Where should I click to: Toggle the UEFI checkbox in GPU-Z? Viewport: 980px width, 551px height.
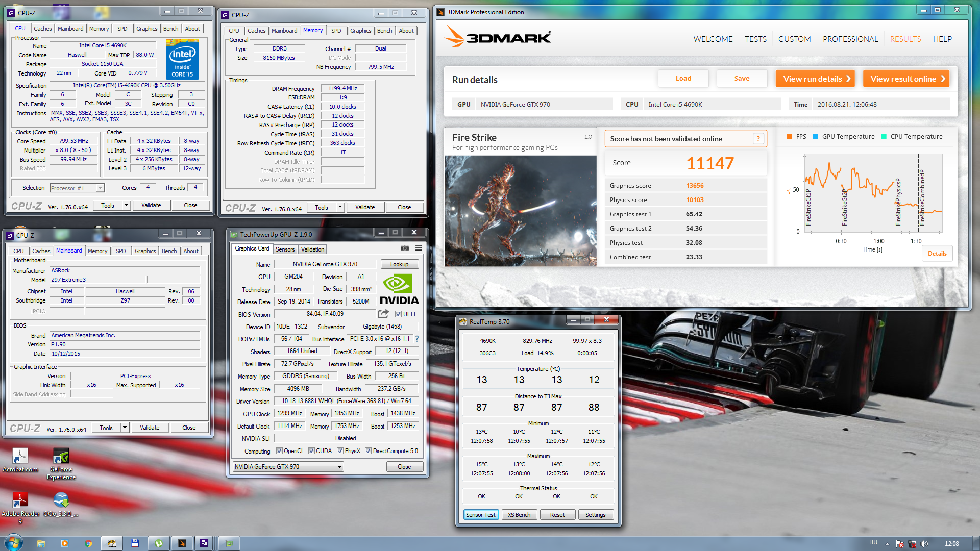(x=398, y=314)
